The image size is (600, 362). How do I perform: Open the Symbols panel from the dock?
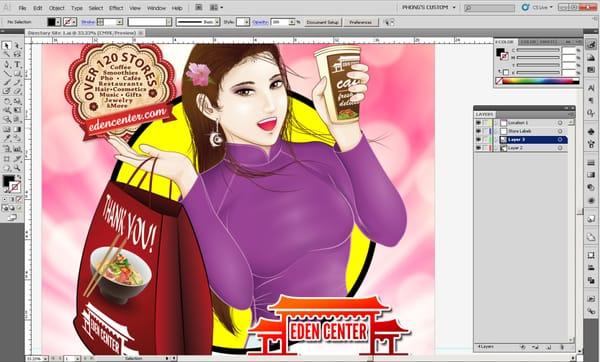point(591,131)
